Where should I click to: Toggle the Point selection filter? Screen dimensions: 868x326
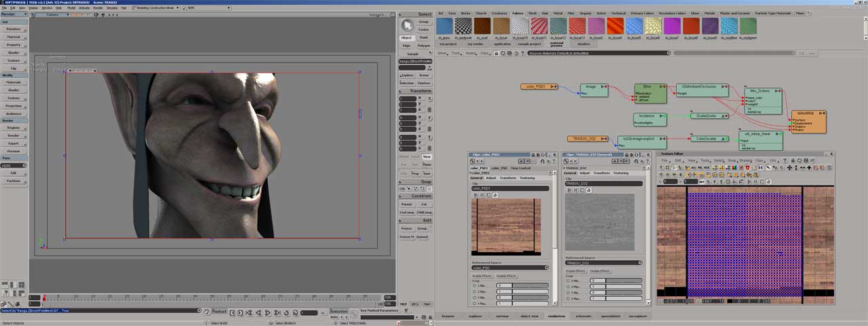[424, 38]
